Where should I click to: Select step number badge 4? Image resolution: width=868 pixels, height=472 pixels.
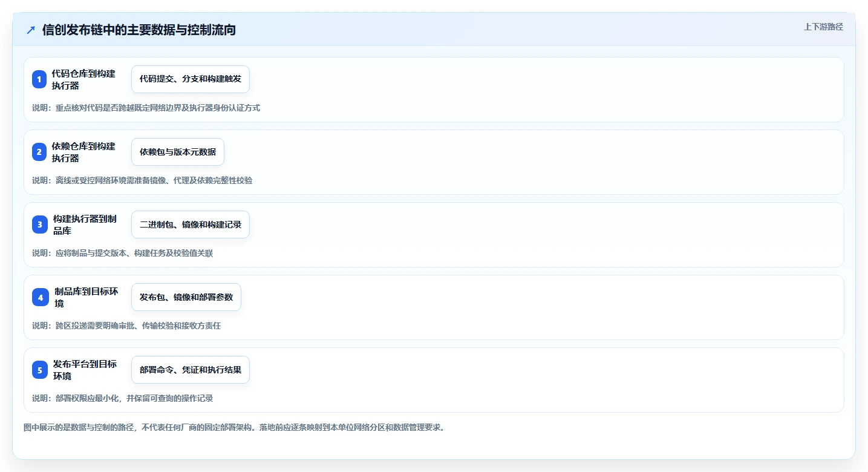[41, 297]
